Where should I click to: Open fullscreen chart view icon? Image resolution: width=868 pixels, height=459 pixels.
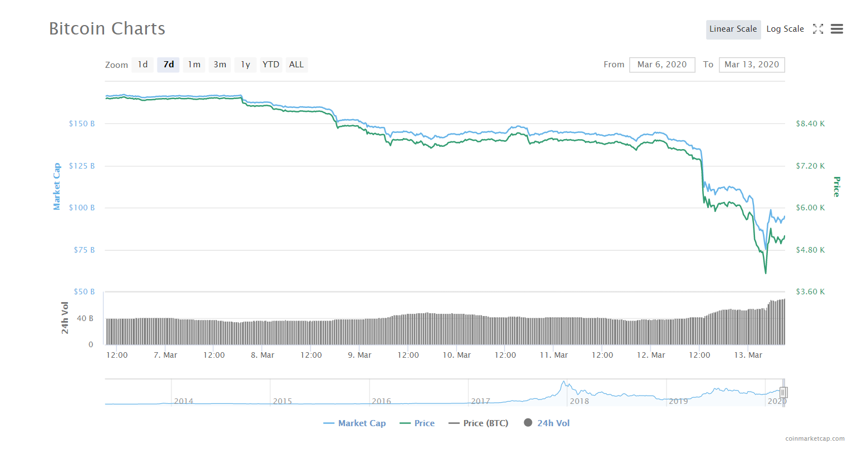(818, 29)
